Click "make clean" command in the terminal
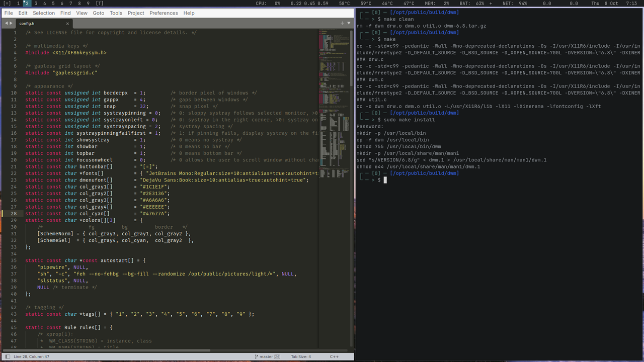This screenshot has height=362, width=644. click(x=398, y=19)
